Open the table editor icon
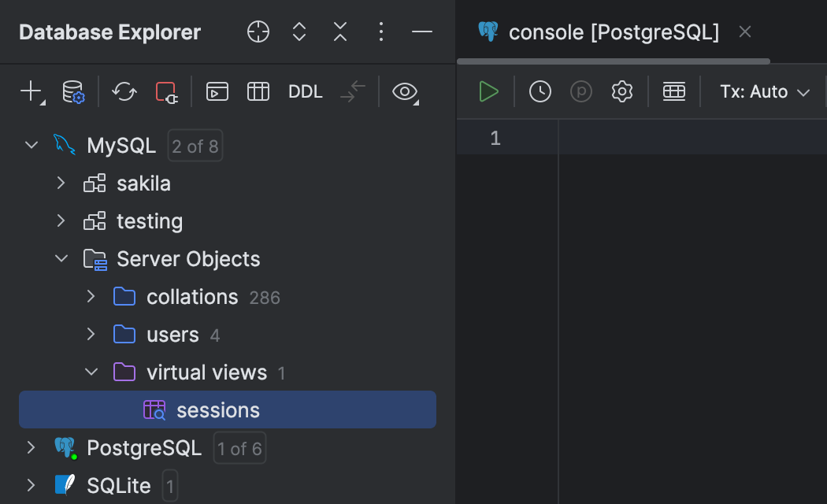This screenshot has width=827, height=504. 258,91
